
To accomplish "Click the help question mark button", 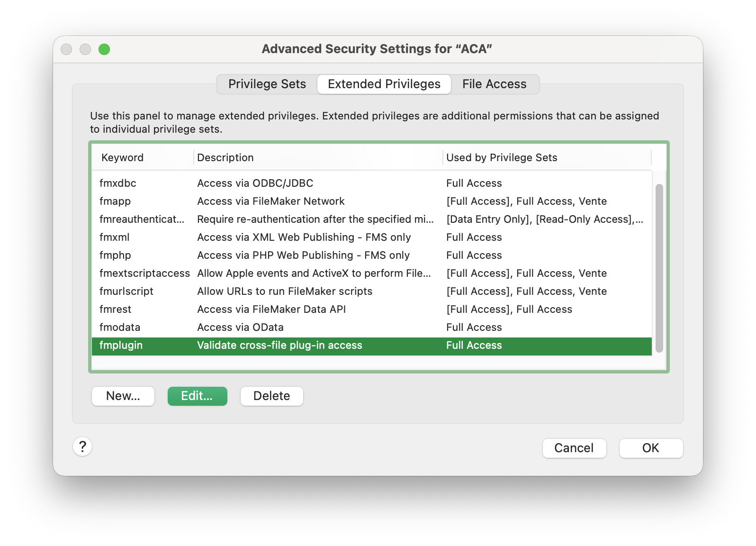I will (x=82, y=446).
